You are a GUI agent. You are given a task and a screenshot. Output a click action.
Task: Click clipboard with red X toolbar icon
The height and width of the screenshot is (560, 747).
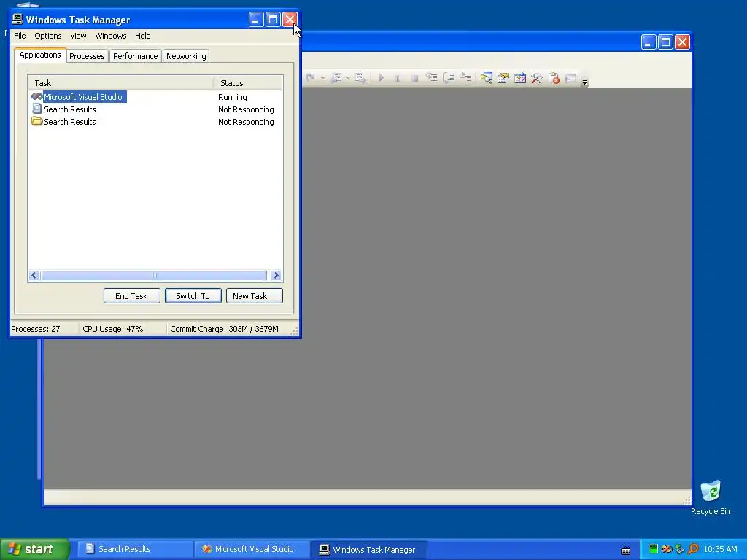(x=554, y=77)
